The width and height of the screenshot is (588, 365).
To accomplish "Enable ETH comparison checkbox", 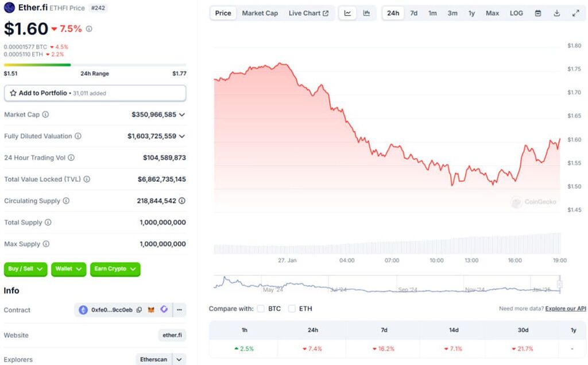I will click(292, 309).
